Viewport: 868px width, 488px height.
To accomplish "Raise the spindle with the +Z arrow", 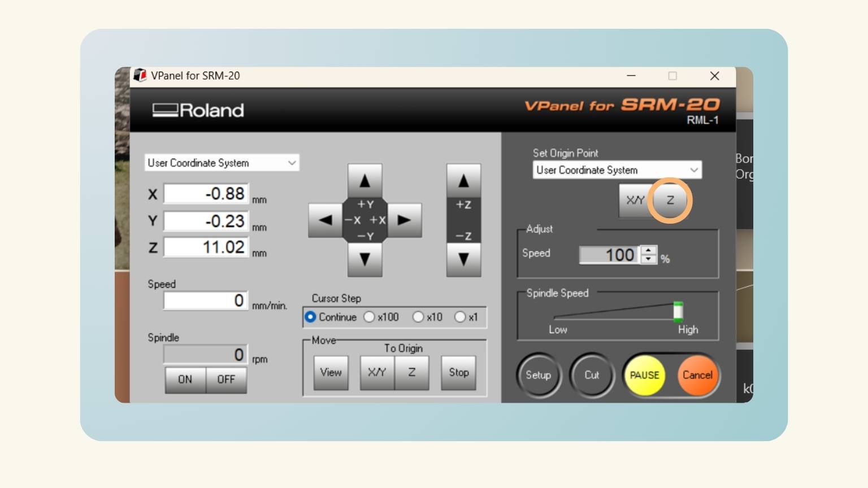I will pyautogui.click(x=463, y=181).
